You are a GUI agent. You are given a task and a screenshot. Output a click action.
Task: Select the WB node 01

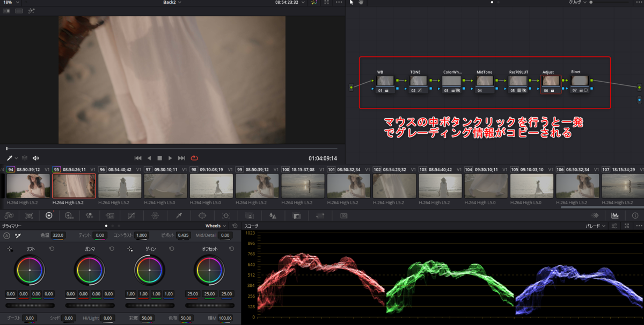pos(385,82)
